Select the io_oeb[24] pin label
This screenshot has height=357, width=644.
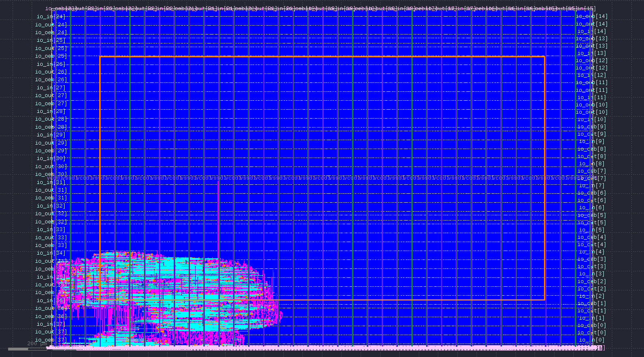(x=51, y=32)
